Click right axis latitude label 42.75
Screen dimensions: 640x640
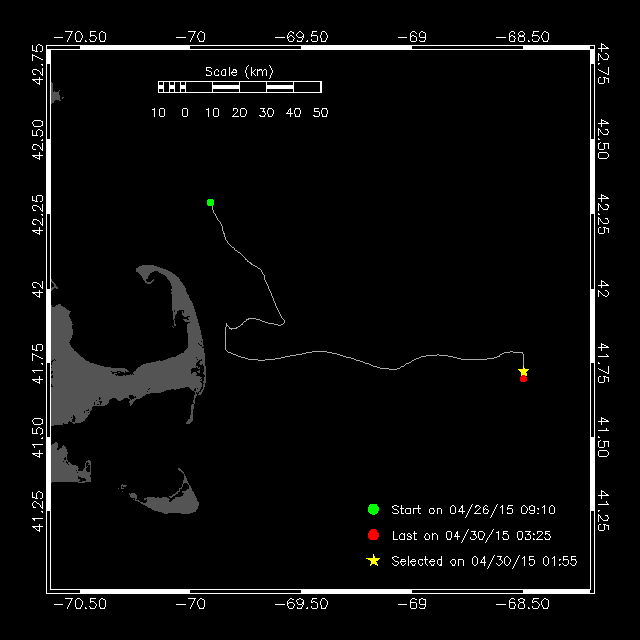pyautogui.click(x=603, y=64)
